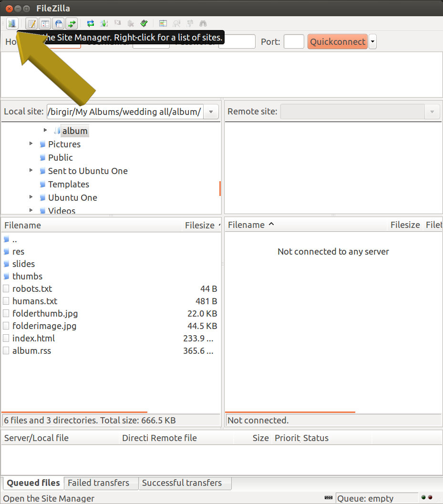The image size is (443, 504).
Task: Open the local site path dropdown
Action: (x=211, y=112)
